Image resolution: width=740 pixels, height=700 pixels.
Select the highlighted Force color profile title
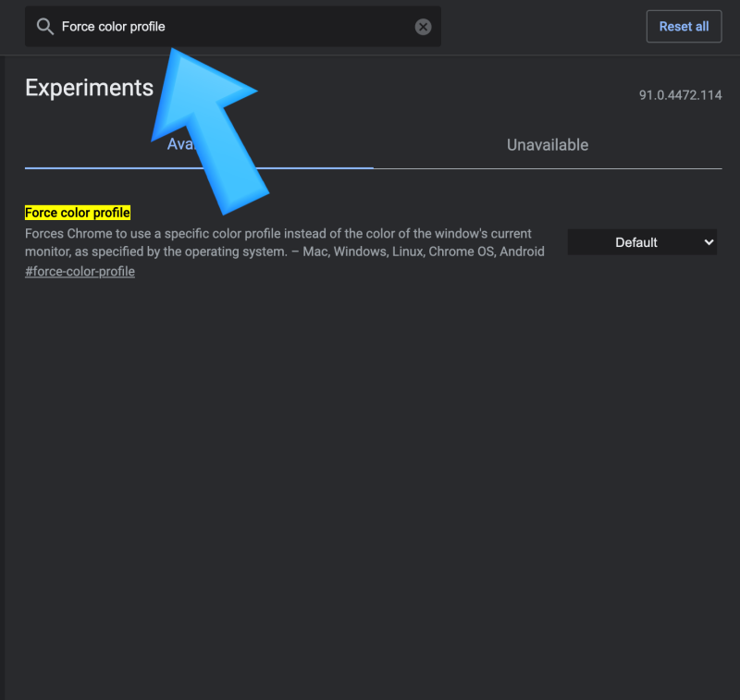[78, 213]
